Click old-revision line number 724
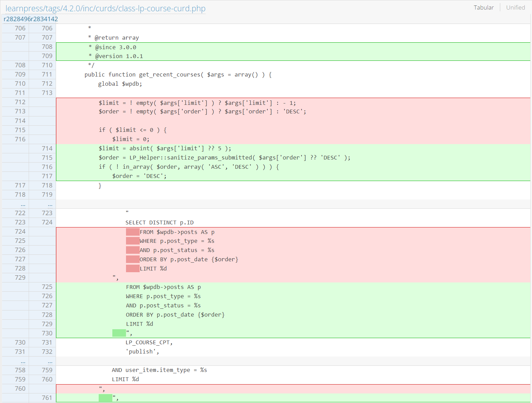532x403 pixels. 20,231
